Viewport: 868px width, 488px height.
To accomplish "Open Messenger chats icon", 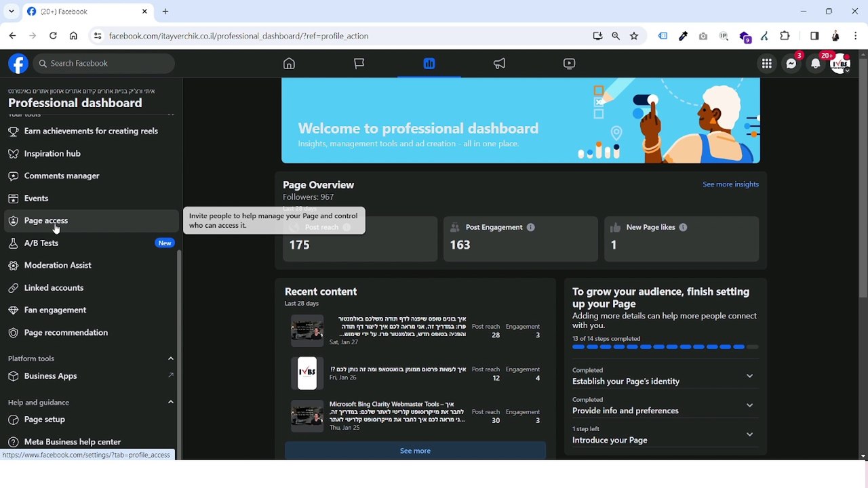I will [791, 64].
